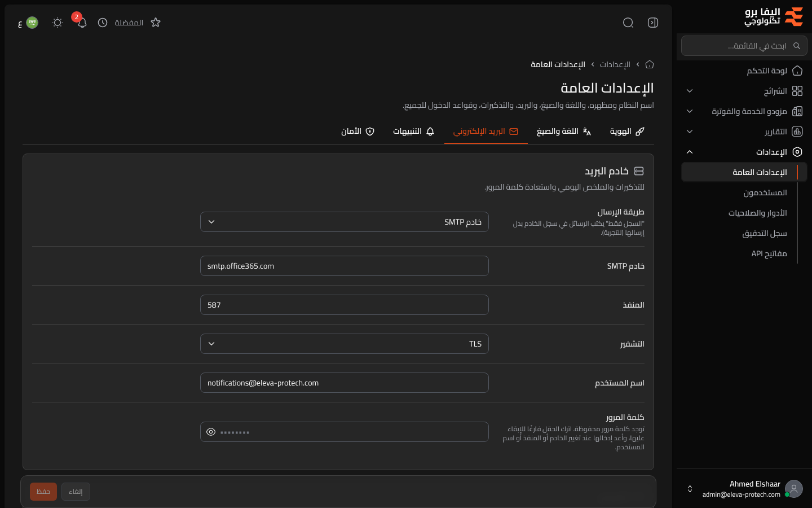Screen dimensions: 812x508
Task: Open notifications bell with badge 2
Action: click(82, 23)
